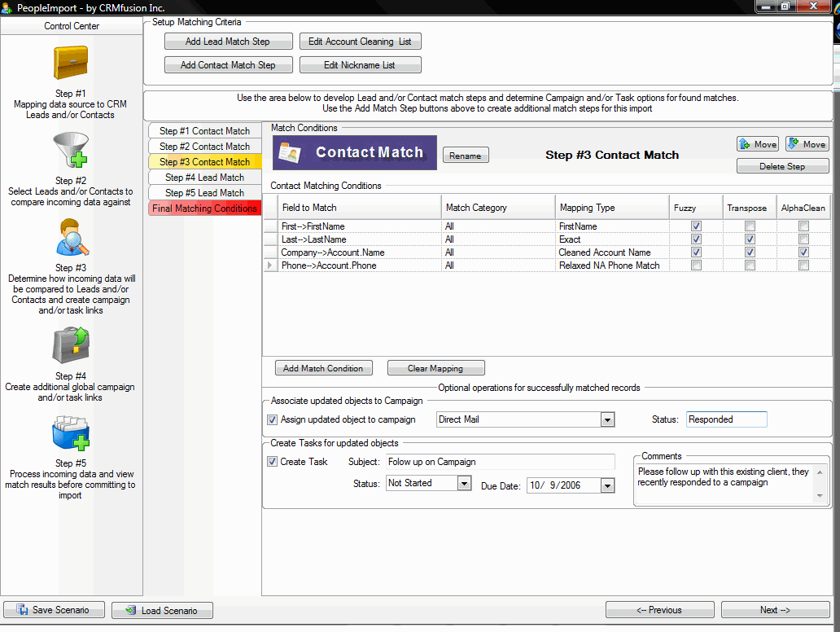This screenshot has height=632, width=840.
Task: Click the PeopleImport app icon in title bar
Action: pyautogui.click(x=7, y=7)
